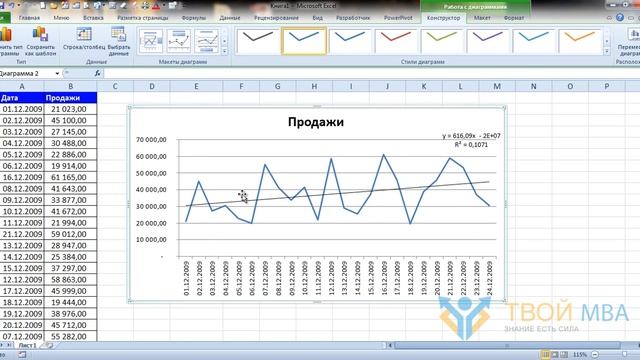640x360 pixels.
Task: Select cell with 19 444,00
Action: 71,302
